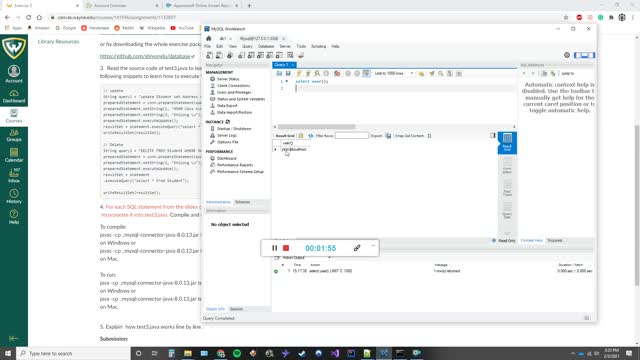This screenshot has width=640, height=360.
Task: Select the Field Types side panel button
Action: click(507, 188)
